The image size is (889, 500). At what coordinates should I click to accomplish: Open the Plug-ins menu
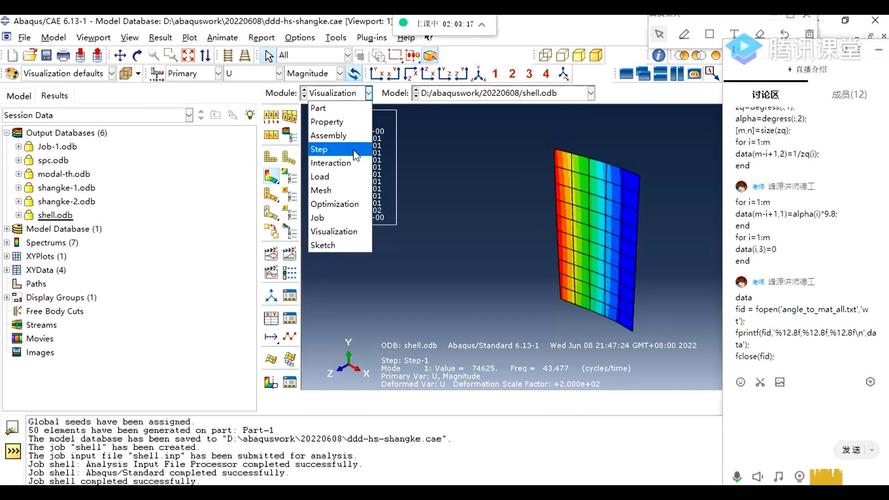[x=371, y=37]
